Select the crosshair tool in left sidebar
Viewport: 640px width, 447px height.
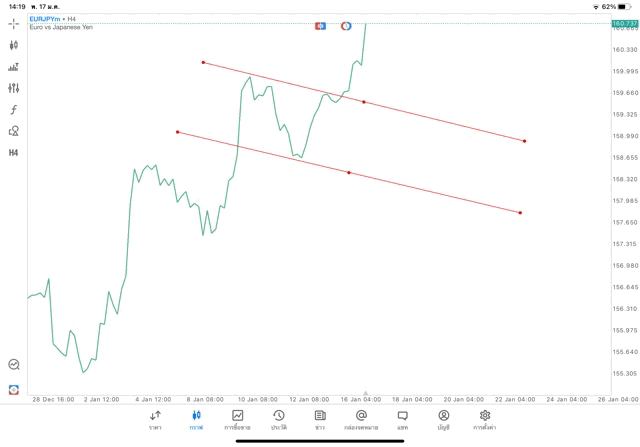[14, 23]
